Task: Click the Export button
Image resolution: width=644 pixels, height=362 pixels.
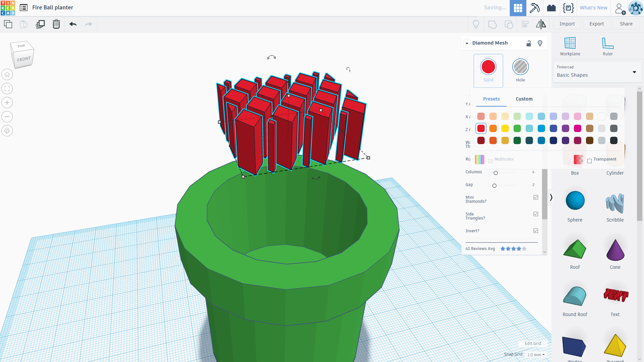Action: coord(596,24)
